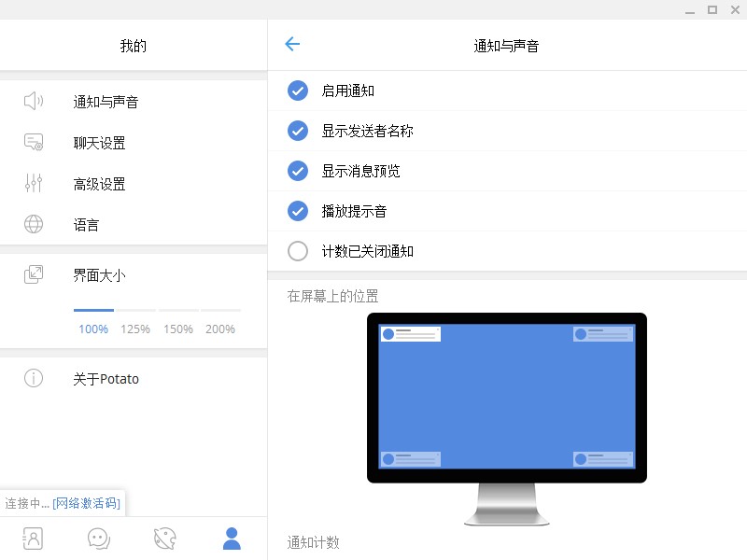The image size is (747, 560).
Task: Open the discover planet icon in bottom bar
Action: click(165, 539)
